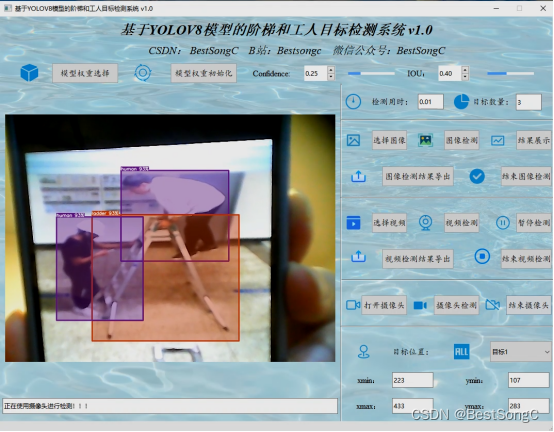Click the 目标数量 field showing 3
This screenshot has width=554, height=432.
[529, 102]
